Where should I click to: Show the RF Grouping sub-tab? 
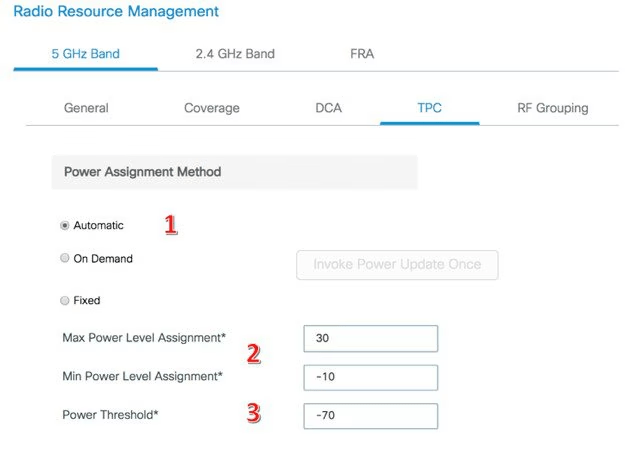(552, 108)
